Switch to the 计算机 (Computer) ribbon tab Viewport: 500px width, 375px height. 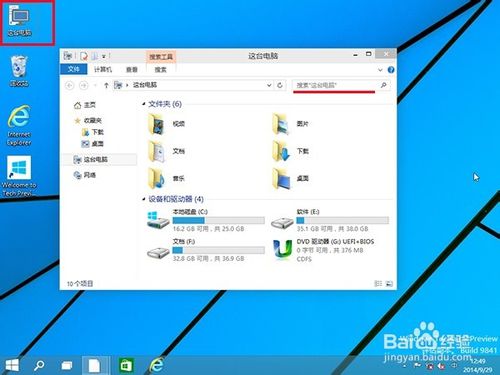[103, 69]
